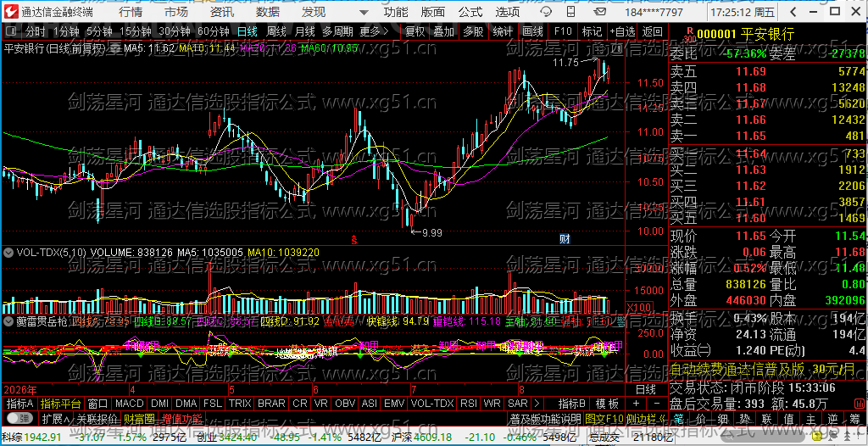This screenshot has width=868, height=446.
Task: Click the TDX logo icon in title bar
Action: click(10, 11)
